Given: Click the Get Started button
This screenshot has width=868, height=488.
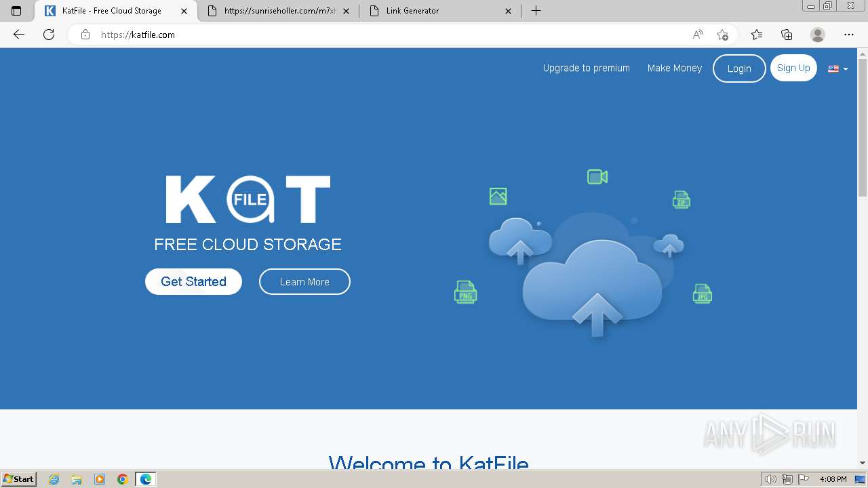Looking at the screenshot, I should (x=193, y=282).
